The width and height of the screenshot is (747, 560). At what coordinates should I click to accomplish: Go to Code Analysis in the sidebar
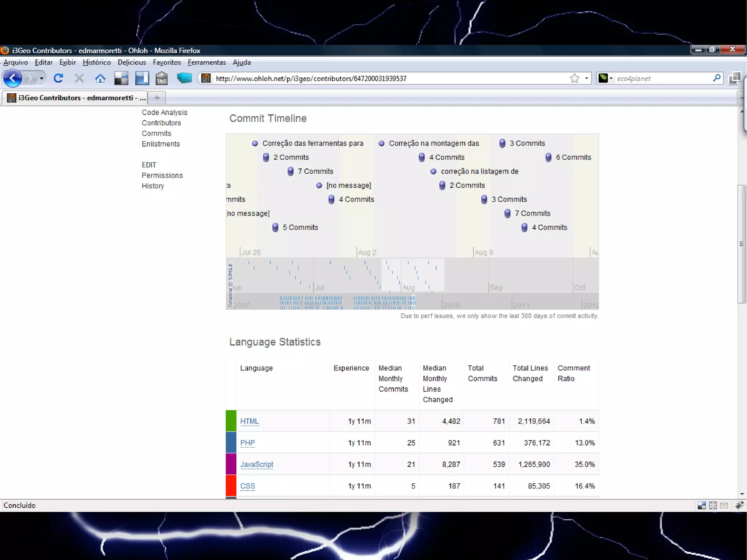pos(165,112)
